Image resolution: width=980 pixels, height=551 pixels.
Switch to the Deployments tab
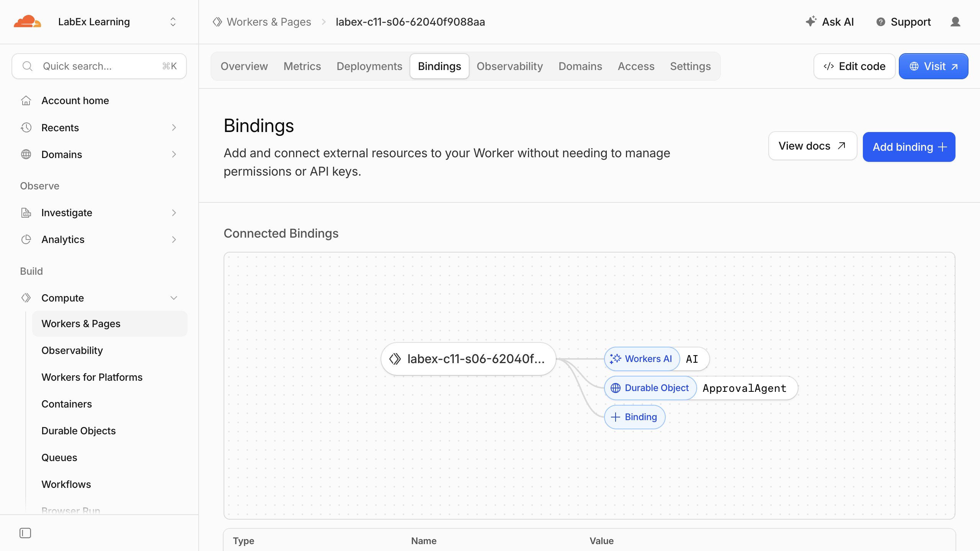(369, 66)
